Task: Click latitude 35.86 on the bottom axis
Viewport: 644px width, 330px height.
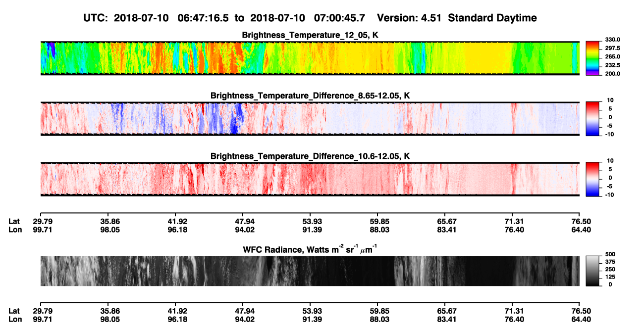Action: coord(107,311)
